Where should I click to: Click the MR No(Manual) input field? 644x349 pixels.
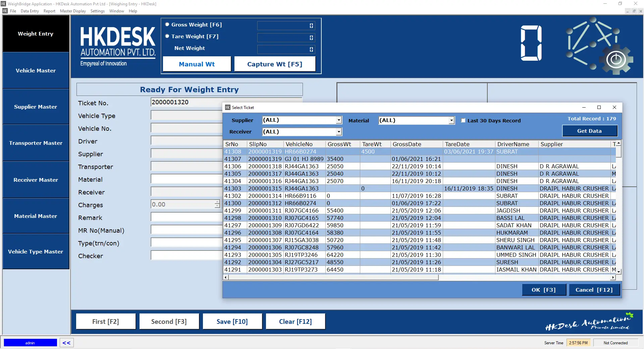[x=186, y=230]
